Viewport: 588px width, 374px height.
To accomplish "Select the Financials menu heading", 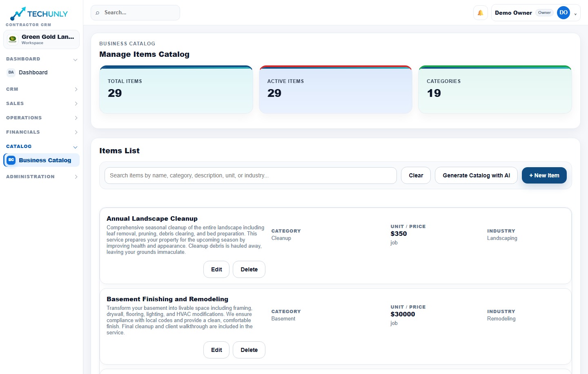I will [x=23, y=132].
